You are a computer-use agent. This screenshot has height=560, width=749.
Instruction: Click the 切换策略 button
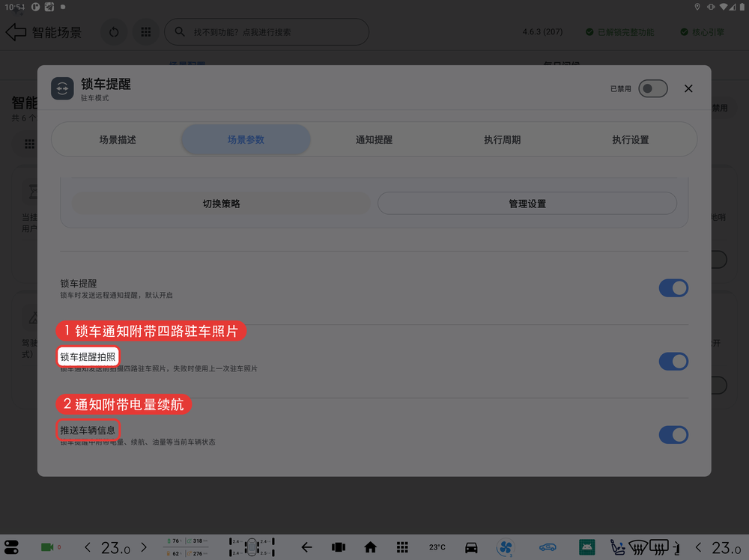[x=221, y=204]
